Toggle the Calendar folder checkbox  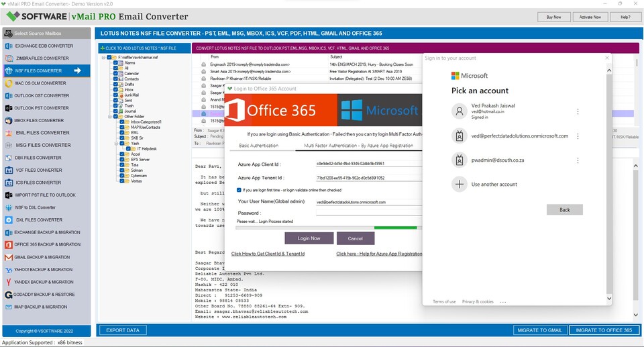click(116, 74)
